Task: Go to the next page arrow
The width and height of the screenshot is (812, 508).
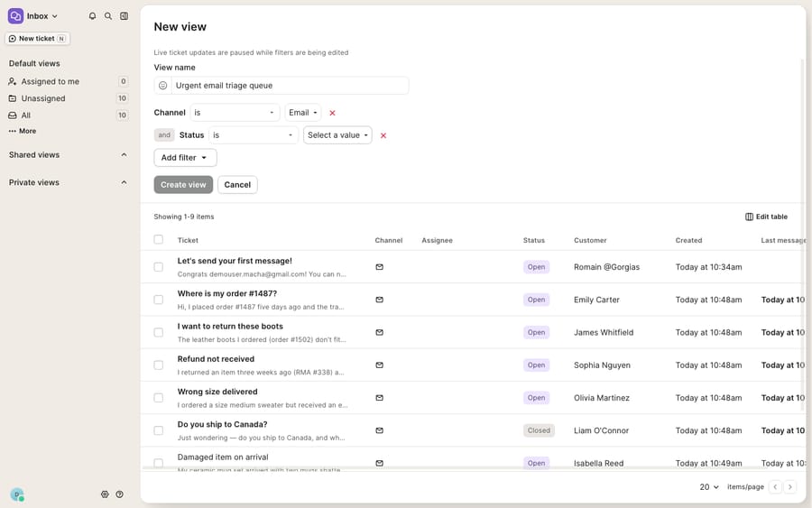Action: (x=790, y=486)
